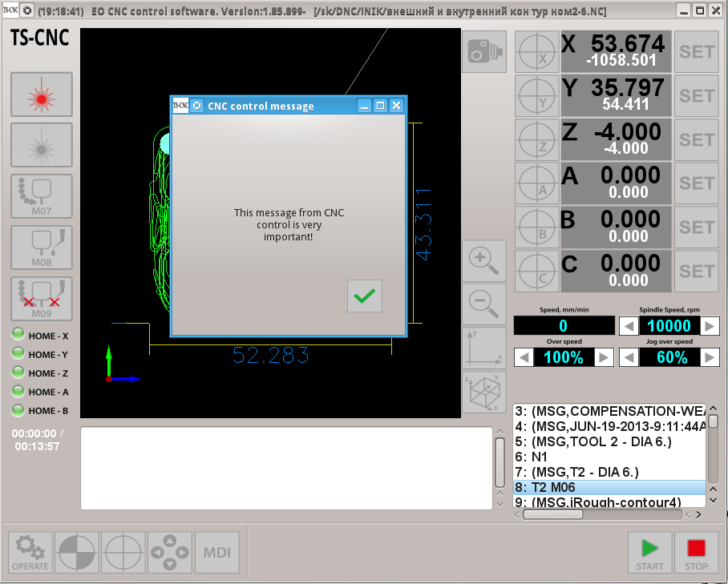Screen dimensions: 728x584
Task: Toggle the M09 coolant off button
Action: [x=41, y=299]
